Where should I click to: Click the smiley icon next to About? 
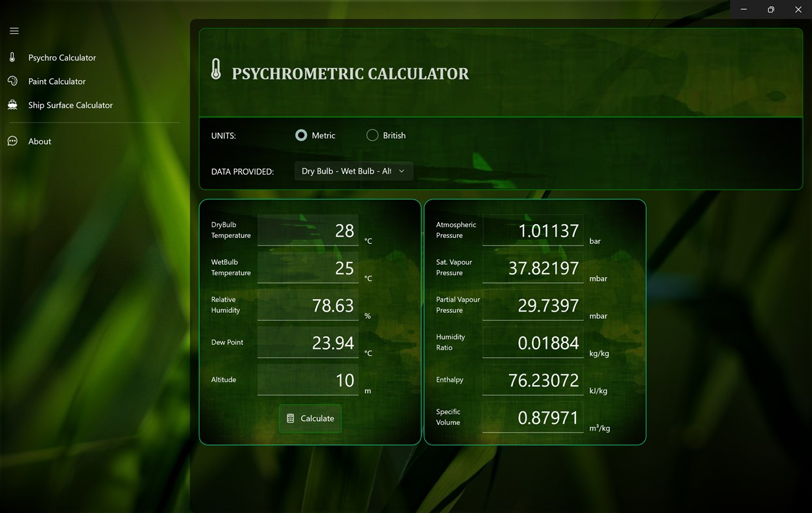[x=13, y=141]
